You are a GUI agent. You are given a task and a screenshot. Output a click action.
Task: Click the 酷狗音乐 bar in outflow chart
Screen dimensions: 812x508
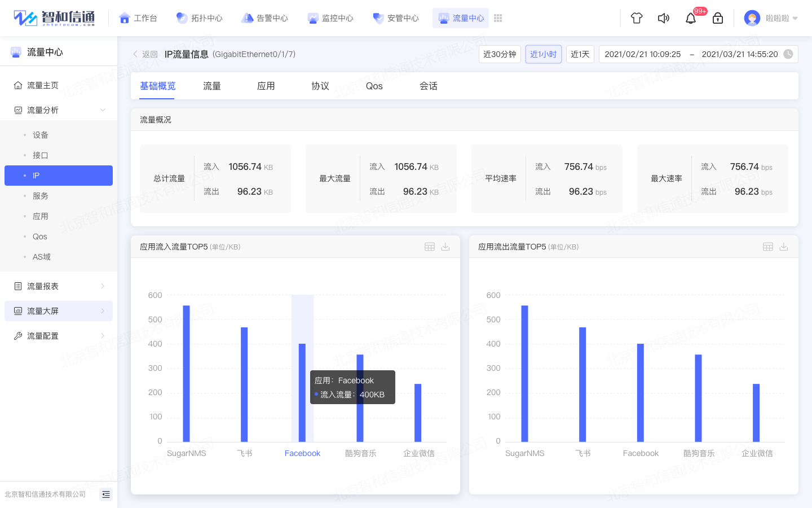(698, 398)
